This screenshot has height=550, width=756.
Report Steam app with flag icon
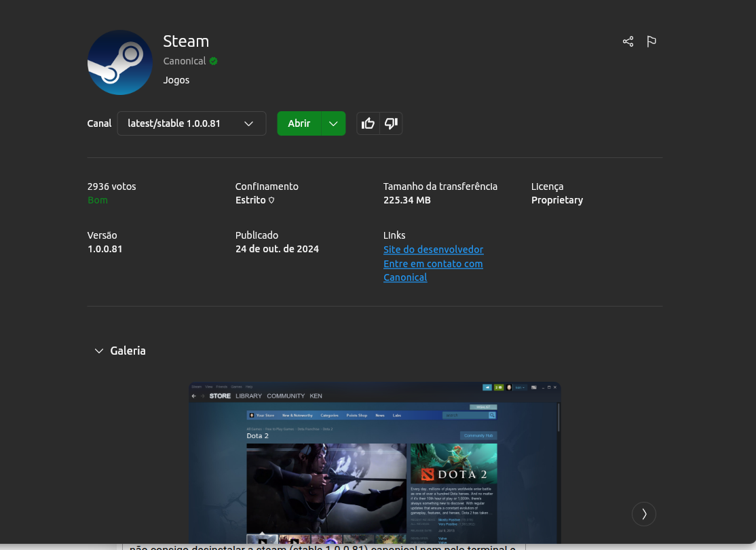coord(651,41)
